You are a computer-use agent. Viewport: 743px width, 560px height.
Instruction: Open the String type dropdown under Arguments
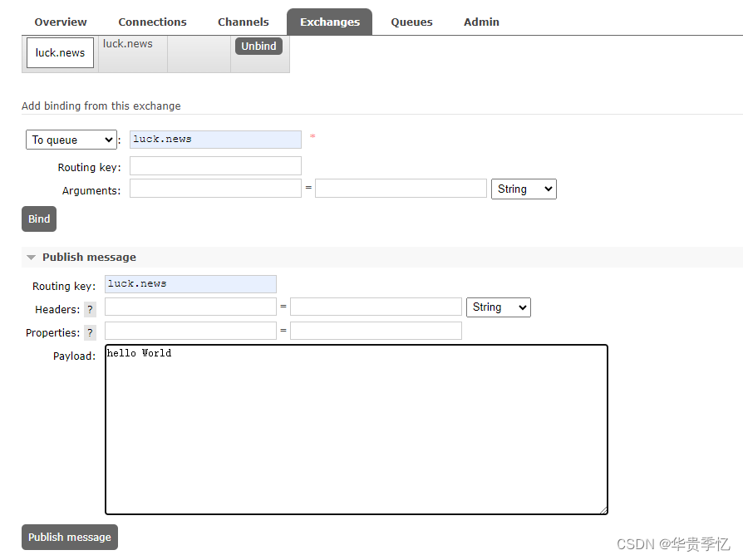(x=524, y=189)
